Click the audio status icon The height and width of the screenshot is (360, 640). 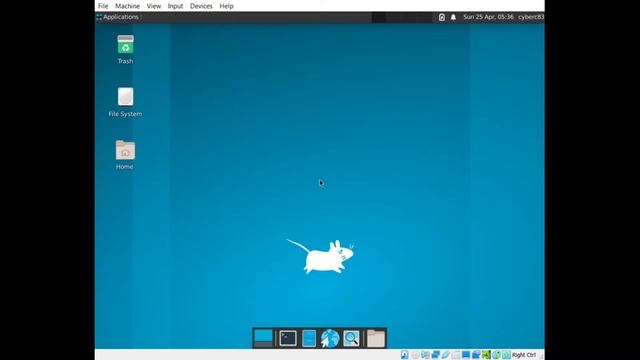pos(425,355)
